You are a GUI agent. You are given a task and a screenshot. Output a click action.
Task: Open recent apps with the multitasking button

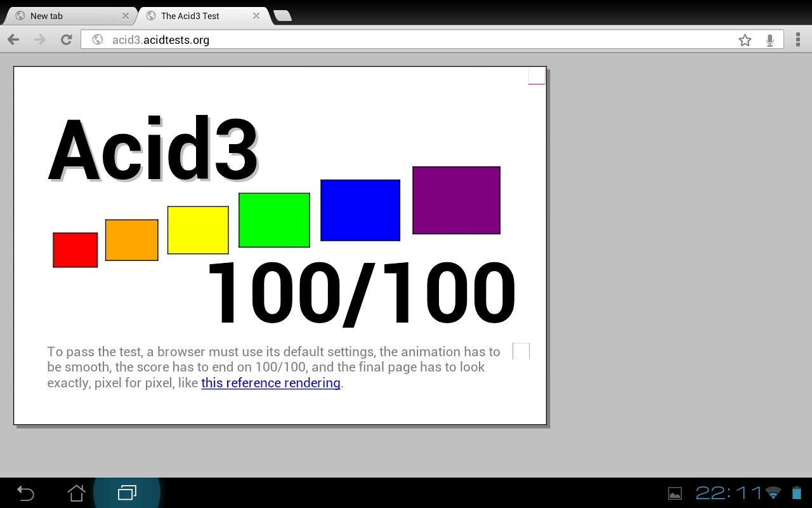127,493
